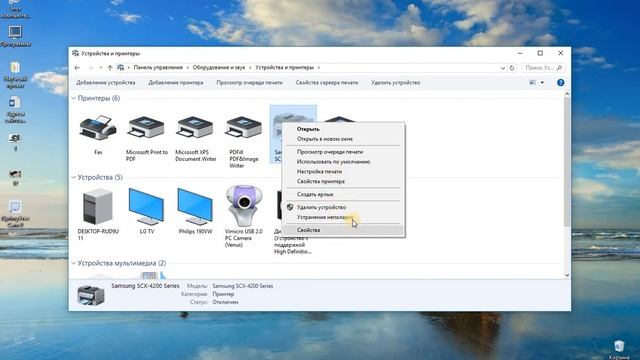The width and height of the screenshot is (640, 360).
Task: Select the LG TV monitor device
Action: click(x=146, y=207)
